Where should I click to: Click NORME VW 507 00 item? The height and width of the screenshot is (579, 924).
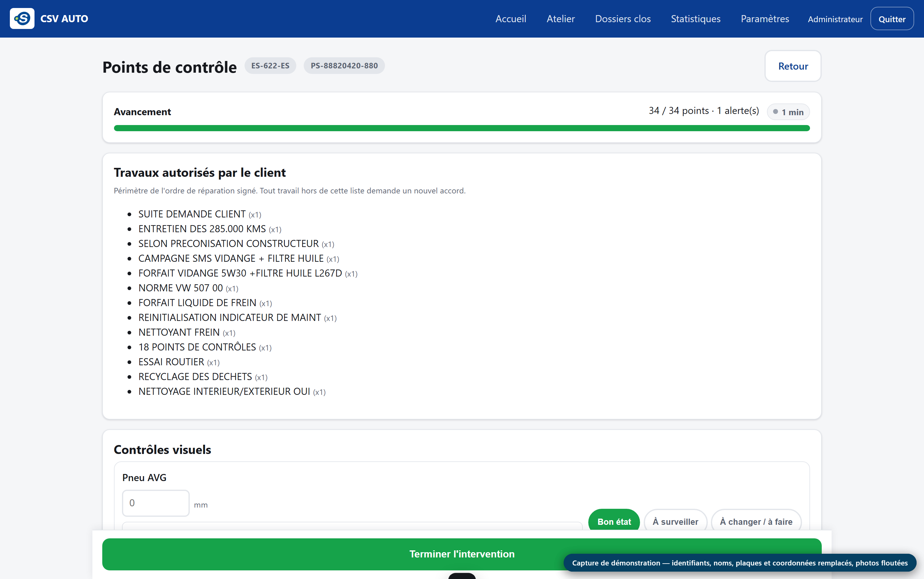pos(188,288)
